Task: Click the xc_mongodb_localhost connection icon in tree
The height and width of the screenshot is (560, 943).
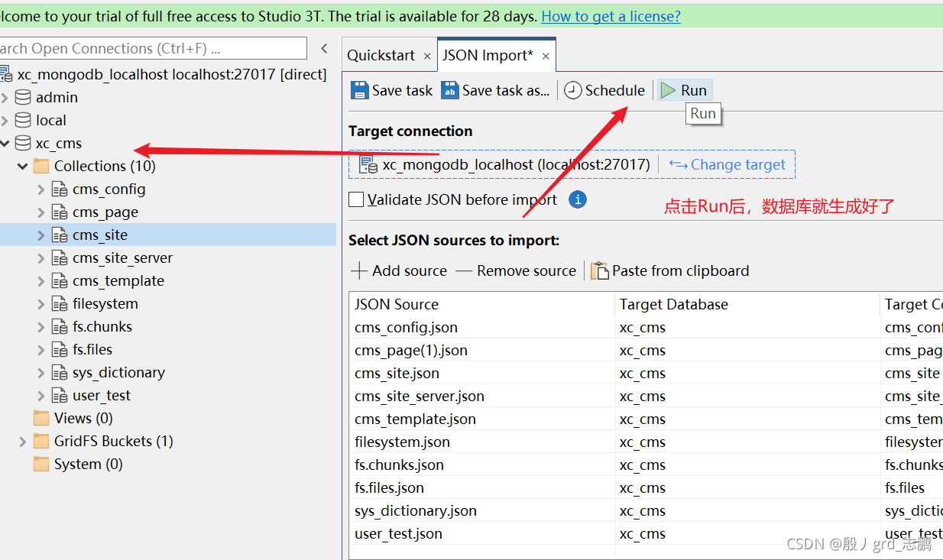Action: pos(6,74)
